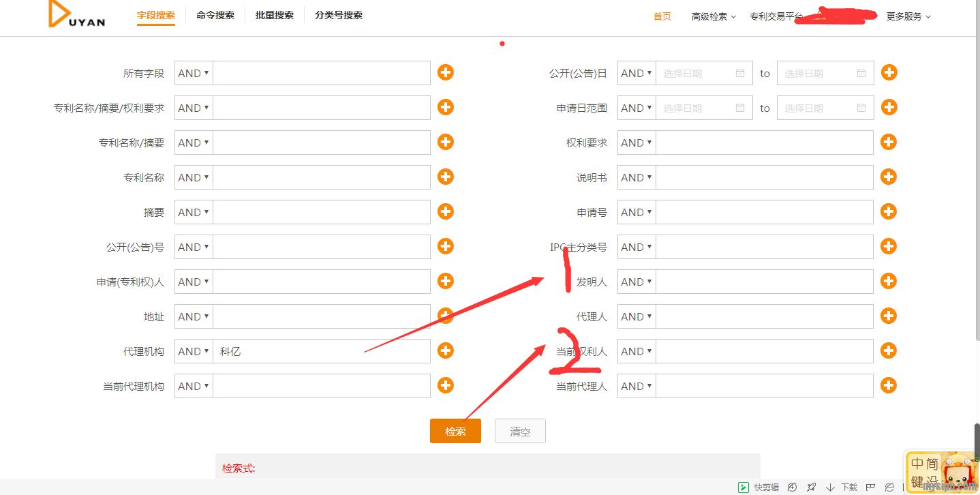This screenshot has height=495, width=980.
Task: Open calendar icon in 公开(公告)日 start date
Action: coord(740,73)
